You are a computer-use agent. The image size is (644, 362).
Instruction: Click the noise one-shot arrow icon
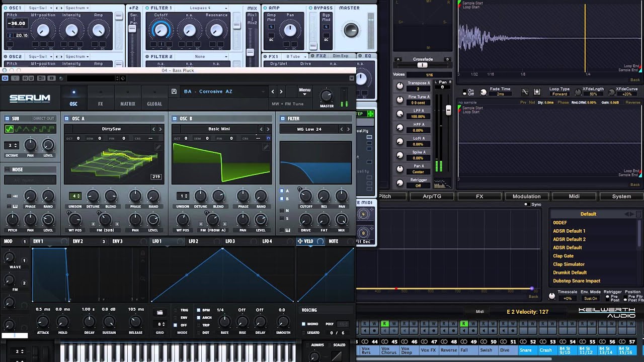click(16, 196)
